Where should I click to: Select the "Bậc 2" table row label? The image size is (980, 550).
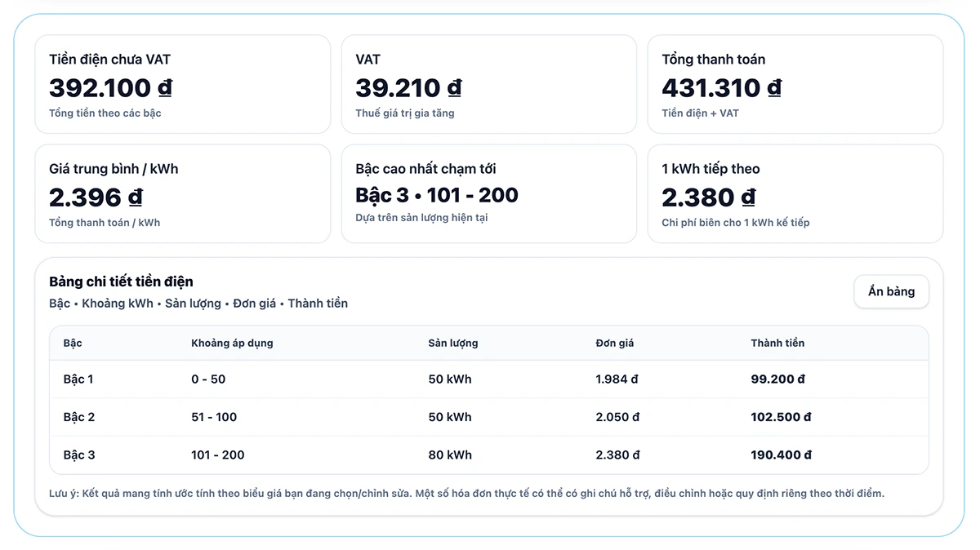click(79, 417)
